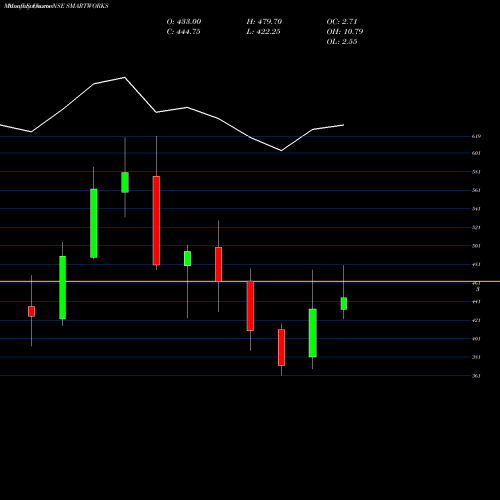This screenshot has height=500, width=500.
Task: Click the OH: 10.79 reading
Action: tap(345, 32)
